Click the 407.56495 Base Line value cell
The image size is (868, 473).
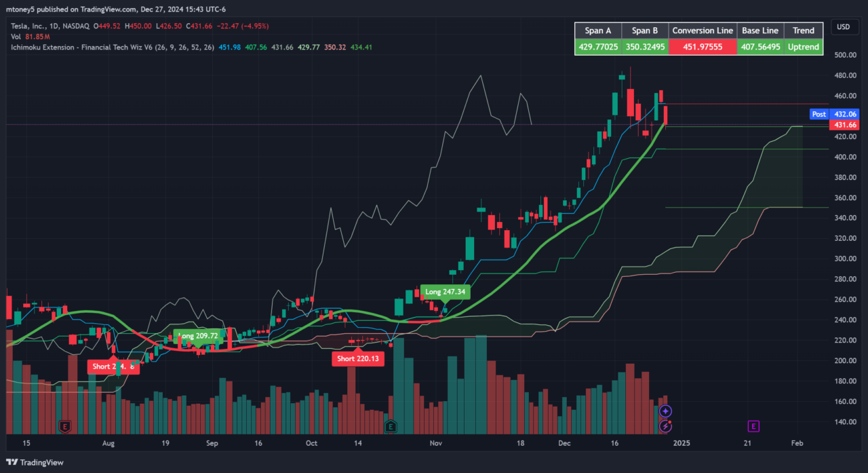pyautogui.click(x=760, y=47)
